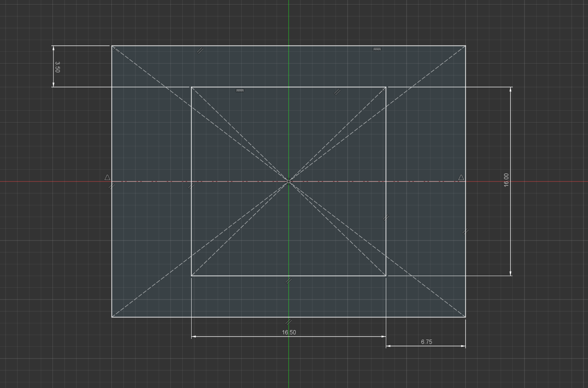The width and height of the screenshot is (588, 388).
Task: Select the 3.50 dimension label
Action: 57,67
